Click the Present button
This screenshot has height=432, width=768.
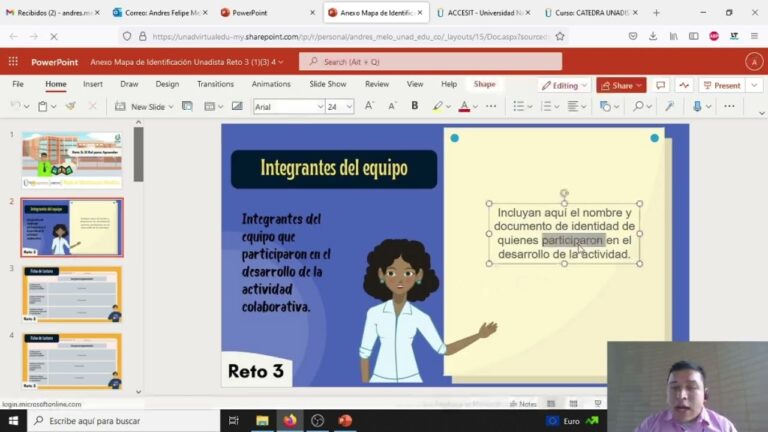click(722, 85)
